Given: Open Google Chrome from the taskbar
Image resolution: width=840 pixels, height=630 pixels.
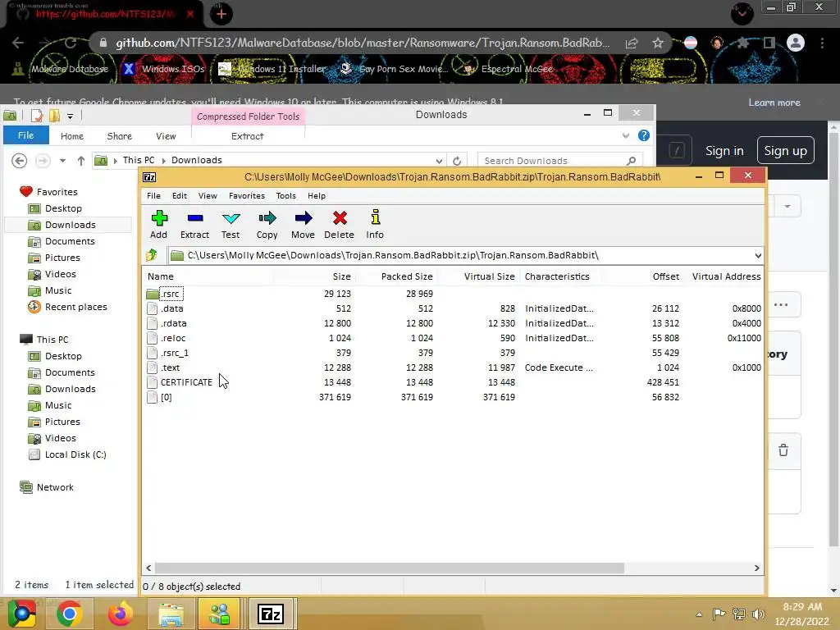Looking at the screenshot, I should tap(69, 614).
